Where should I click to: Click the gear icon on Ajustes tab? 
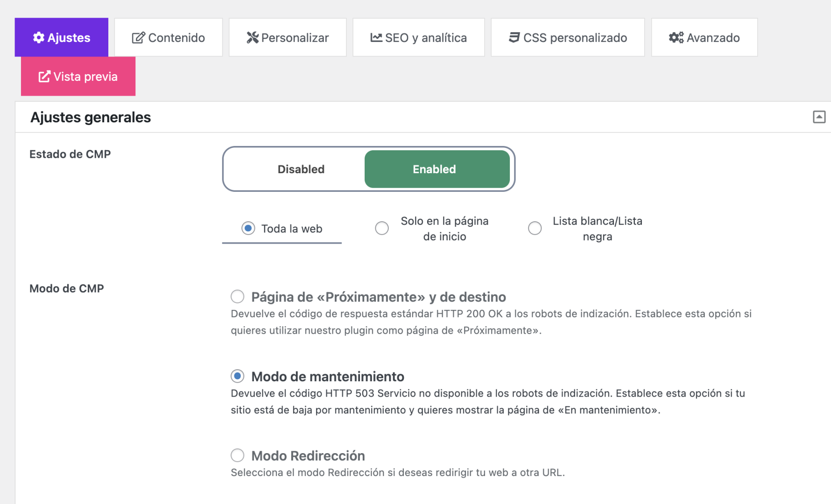click(39, 37)
